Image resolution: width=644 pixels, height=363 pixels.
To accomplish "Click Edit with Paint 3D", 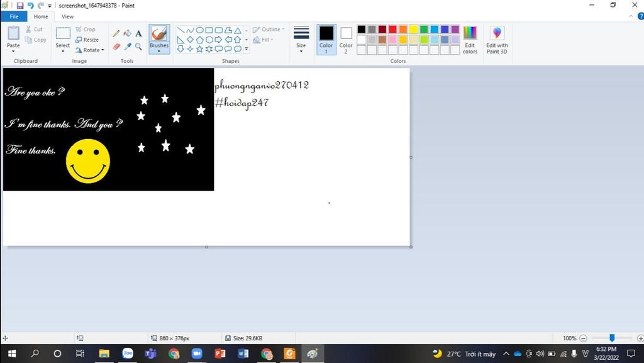I will point(497,40).
